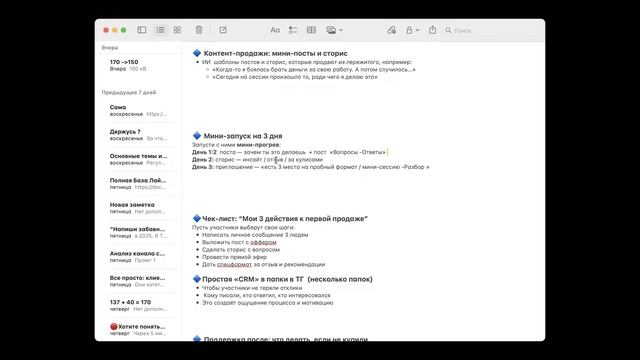Toggle the folders sidebar icon
The image size is (640, 360).
(142, 30)
